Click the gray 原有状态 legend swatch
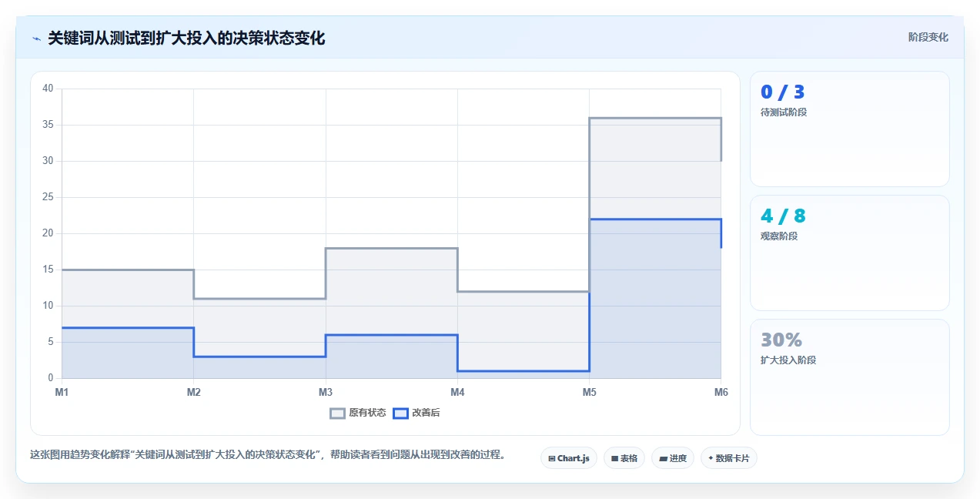 pyautogui.click(x=337, y=413)
